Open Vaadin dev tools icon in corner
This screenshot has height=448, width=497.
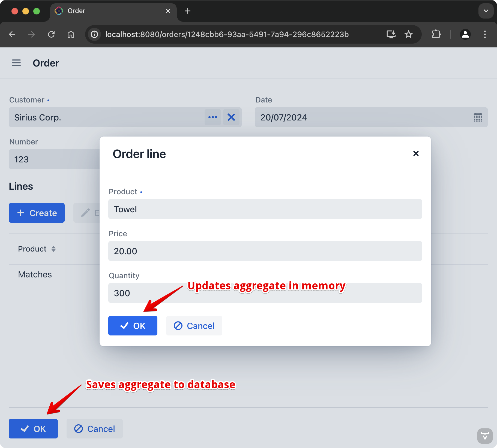[485, 436]
